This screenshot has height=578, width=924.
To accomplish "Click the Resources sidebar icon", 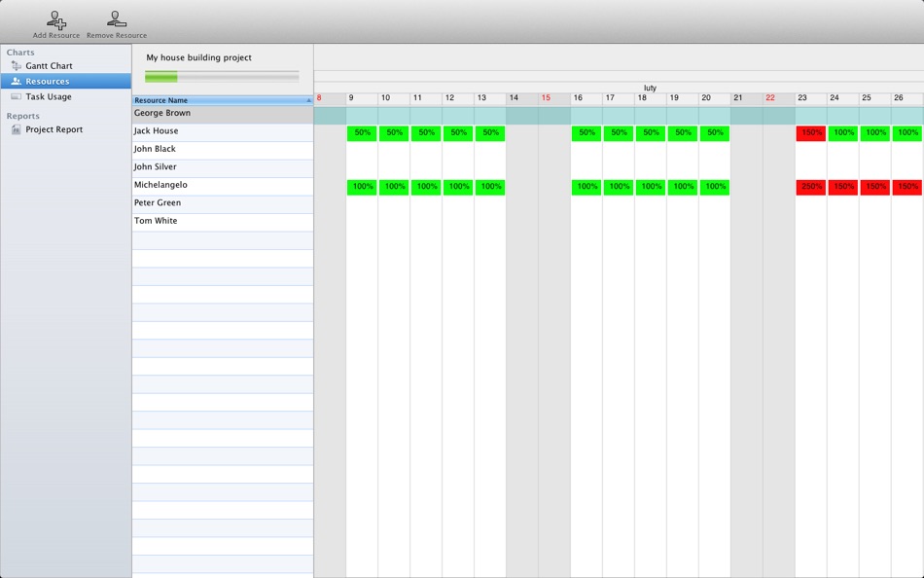I will point(16,82).
